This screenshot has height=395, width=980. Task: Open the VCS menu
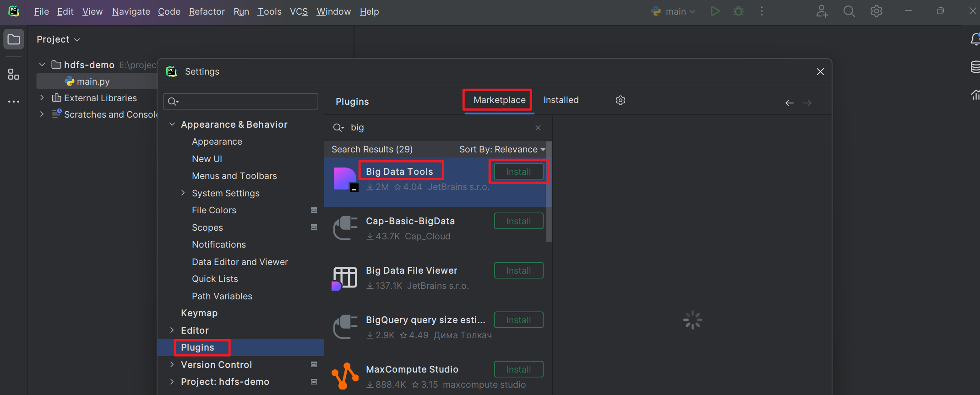299,11
